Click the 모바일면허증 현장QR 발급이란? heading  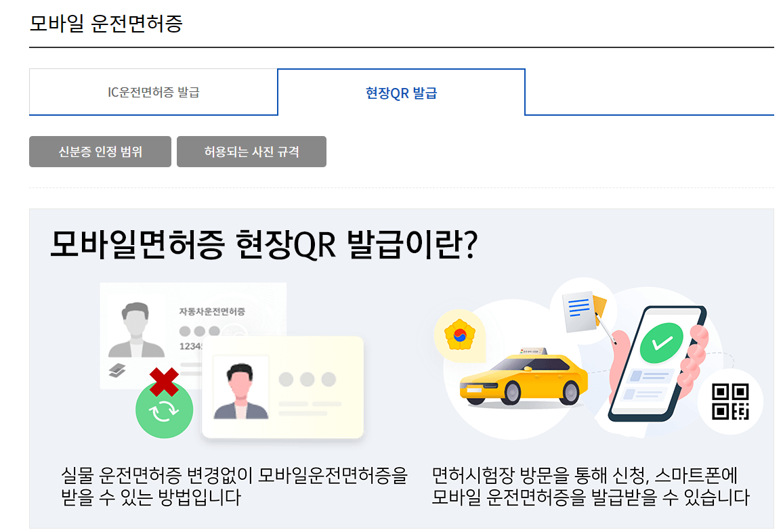(x=263, y=244)
